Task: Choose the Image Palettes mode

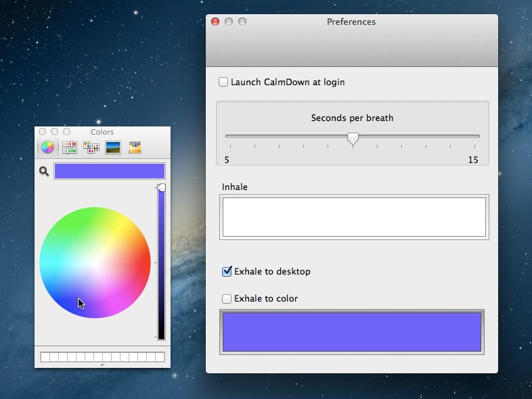Action: click(113, 147)
